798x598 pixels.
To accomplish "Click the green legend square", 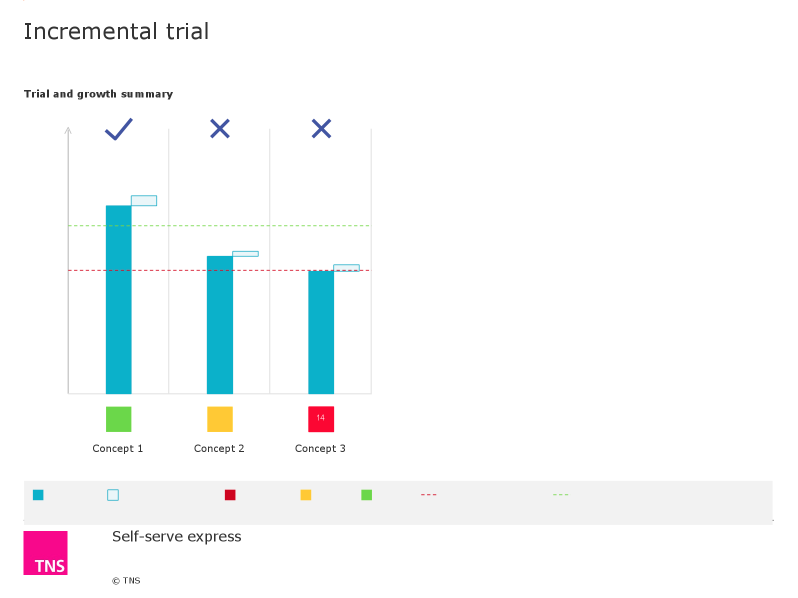I will point(366,495).
